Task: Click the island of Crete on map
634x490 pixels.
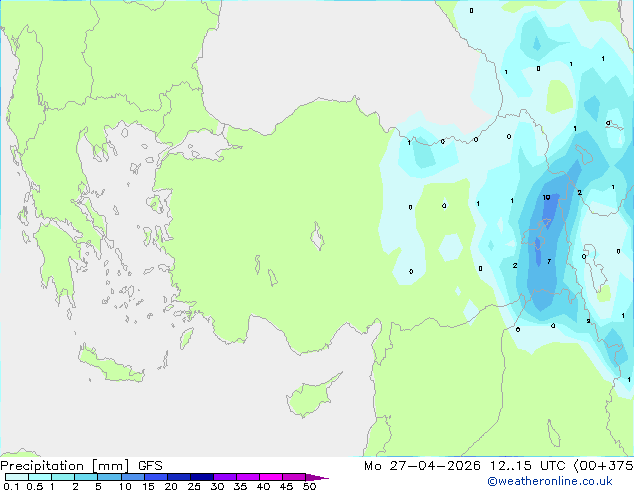Action: pos(110,366)
